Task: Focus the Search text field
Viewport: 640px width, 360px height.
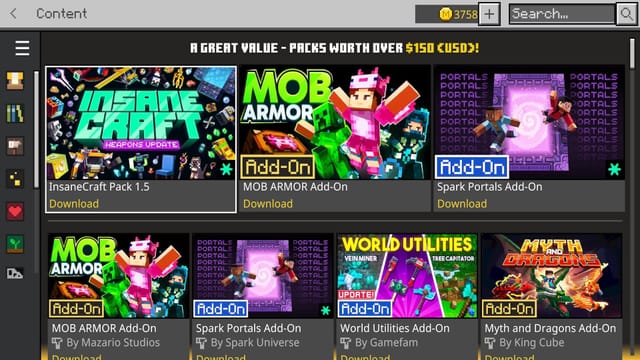Action: 562,14
